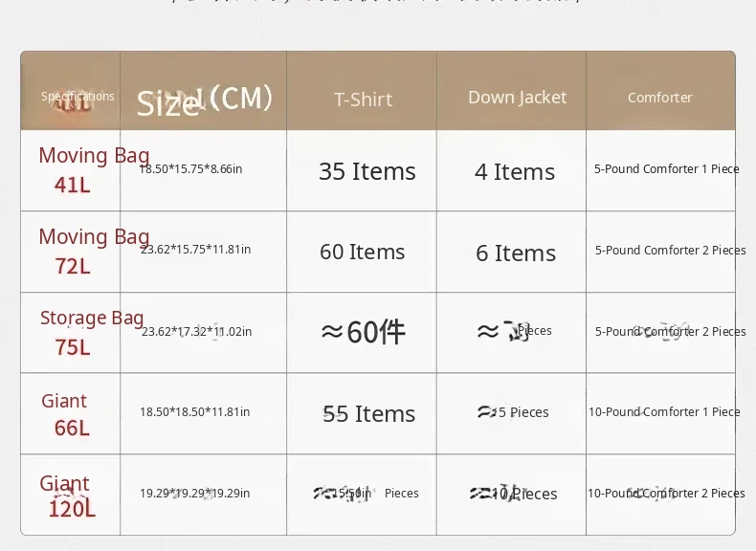
Task: Click the 18.50*15.75*8.66in size cell
Action: click(191, 169)
